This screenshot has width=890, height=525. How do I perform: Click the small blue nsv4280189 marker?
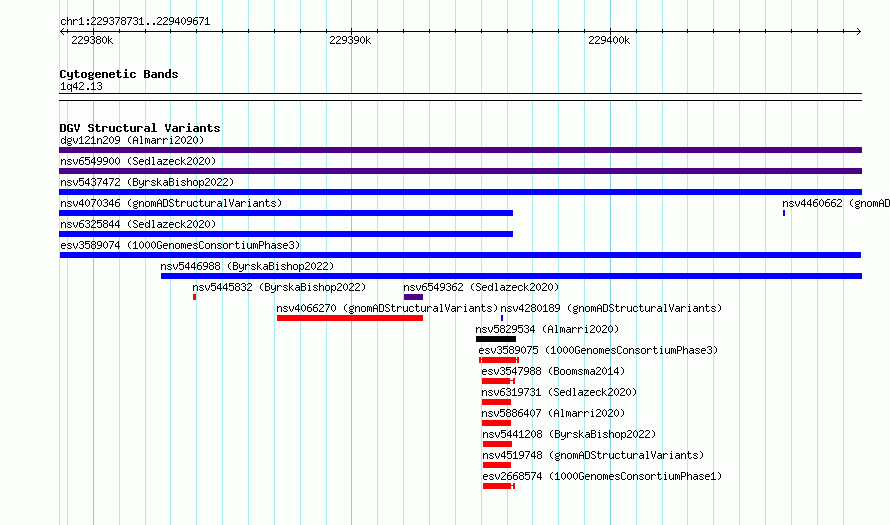pos(502,318)
